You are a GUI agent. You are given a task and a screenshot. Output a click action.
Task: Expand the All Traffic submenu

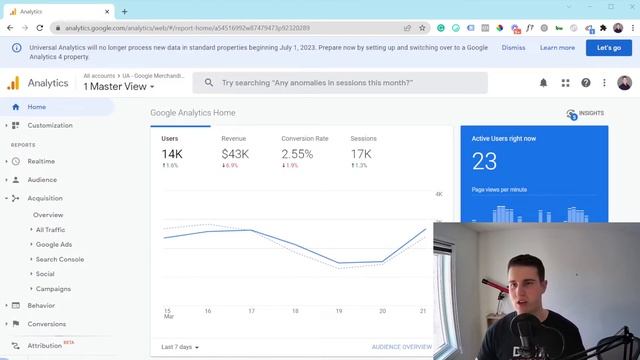click(31, 229)
